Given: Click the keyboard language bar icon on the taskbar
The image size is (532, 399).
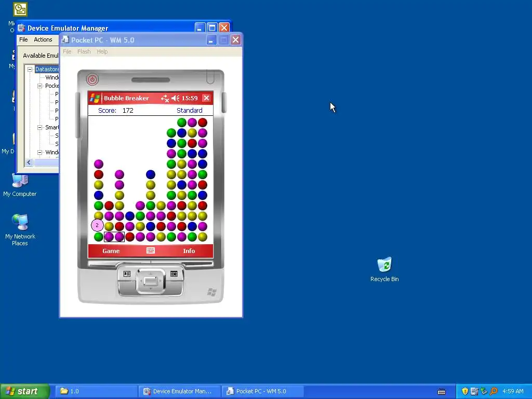Looking at the screenshot, I should tap(442, 392).
